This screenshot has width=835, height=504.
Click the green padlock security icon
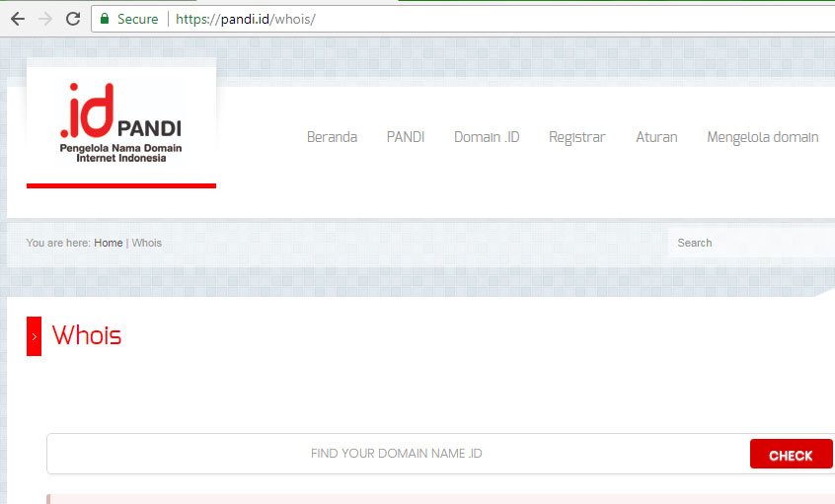point(105,19)
